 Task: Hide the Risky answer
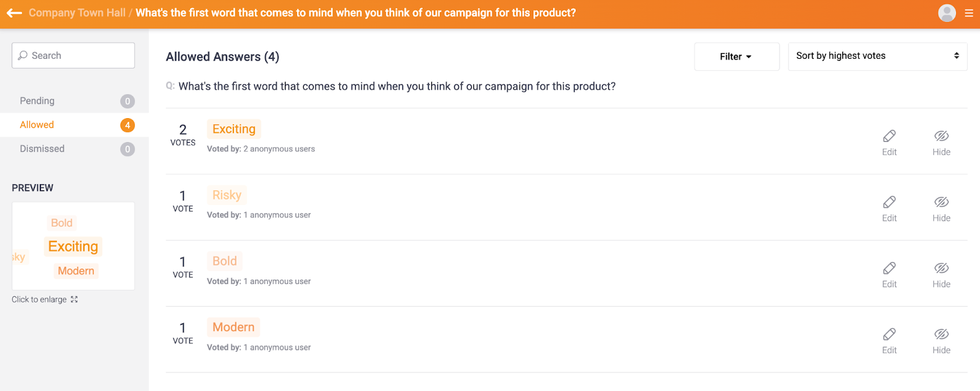coord(941,202)
